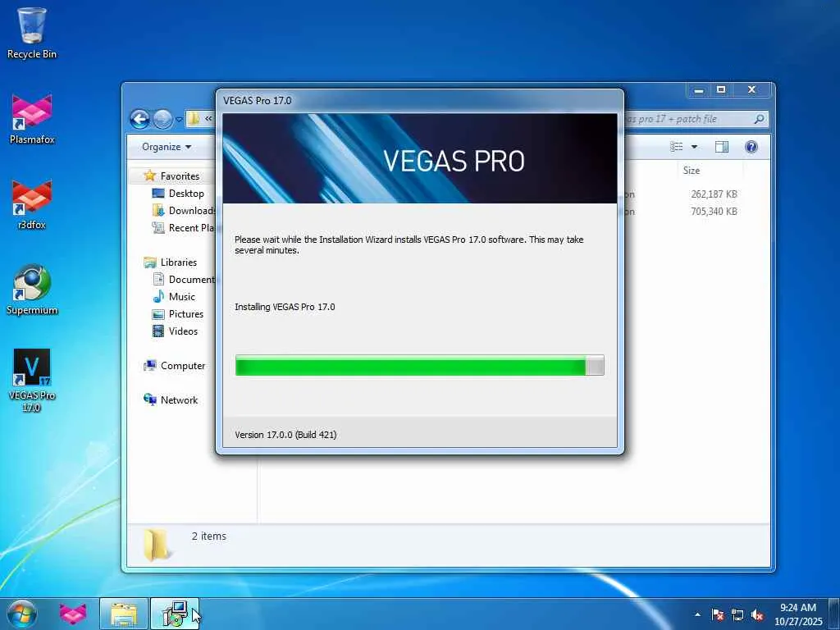The width and height of the screenshot is (840, 630).
Task: Click the installation progress bar
Action: pyautogui.click(x=419, y=365)
